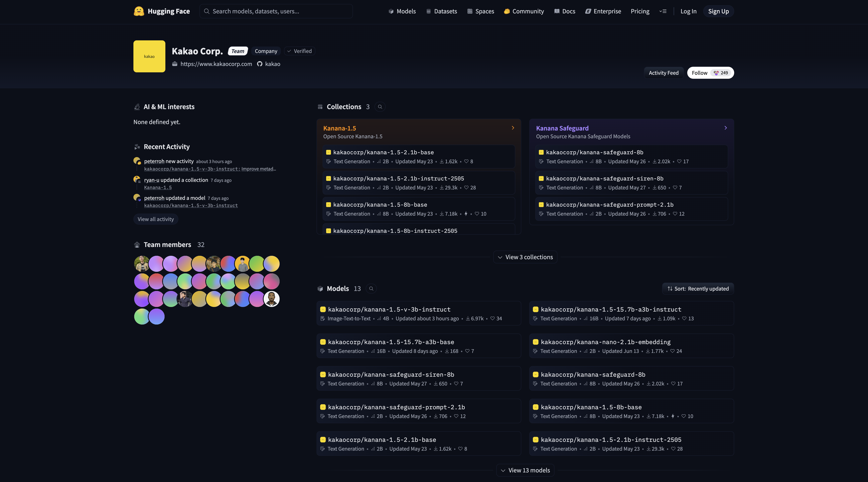Click the search models input field
The height and width of the screenshot is (482, 868).
coord(276,11)
